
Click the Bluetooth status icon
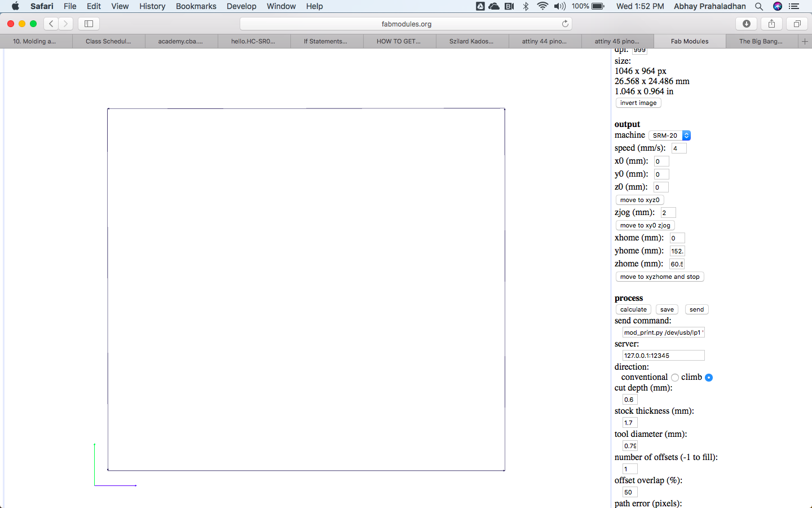(x=526, y=6)
